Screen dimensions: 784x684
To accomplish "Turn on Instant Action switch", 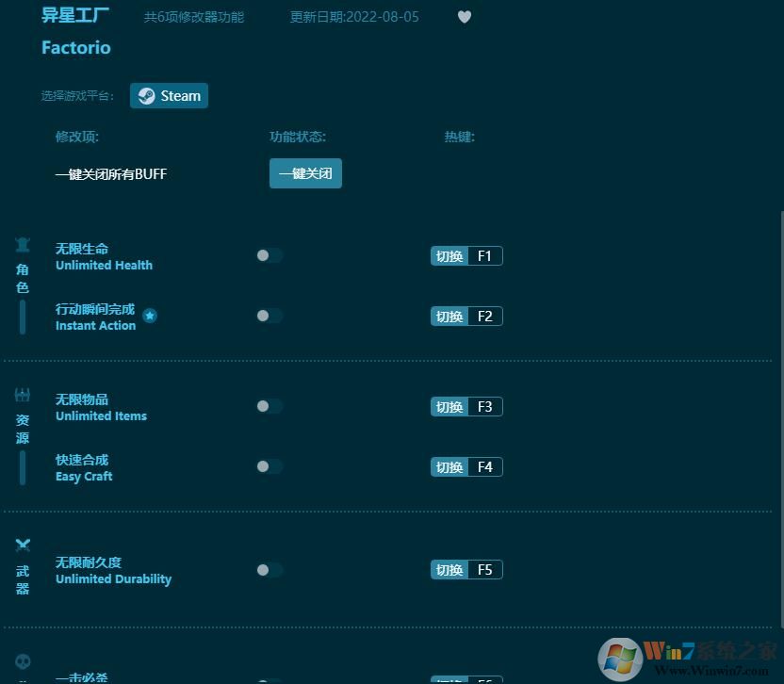I will 269,316.
